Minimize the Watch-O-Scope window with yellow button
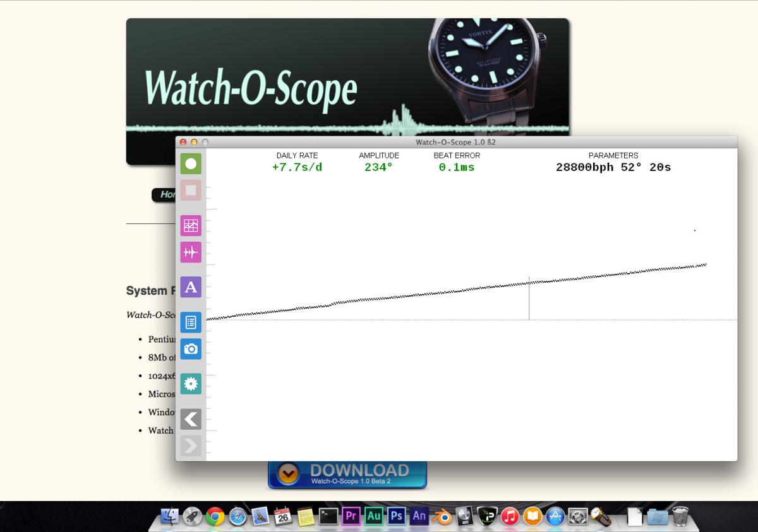This screenshot has height=532, width=758. 194,142
